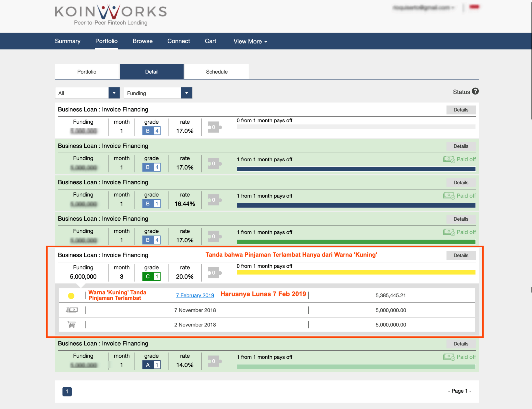532x409 pixels.
Task: Click the Paid off stamp on the A-grade loan
Action: (459, 357)
